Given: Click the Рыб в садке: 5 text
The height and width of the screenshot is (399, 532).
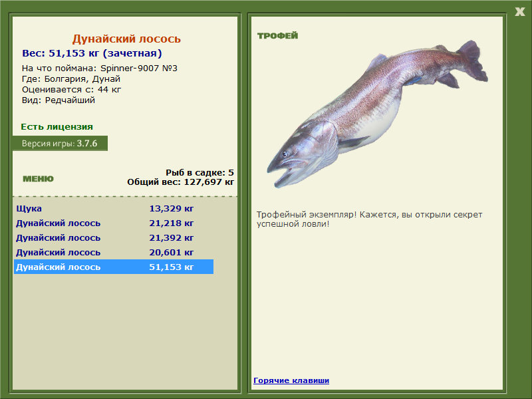Looking at the screenshot, I should (x=199, y=172).
